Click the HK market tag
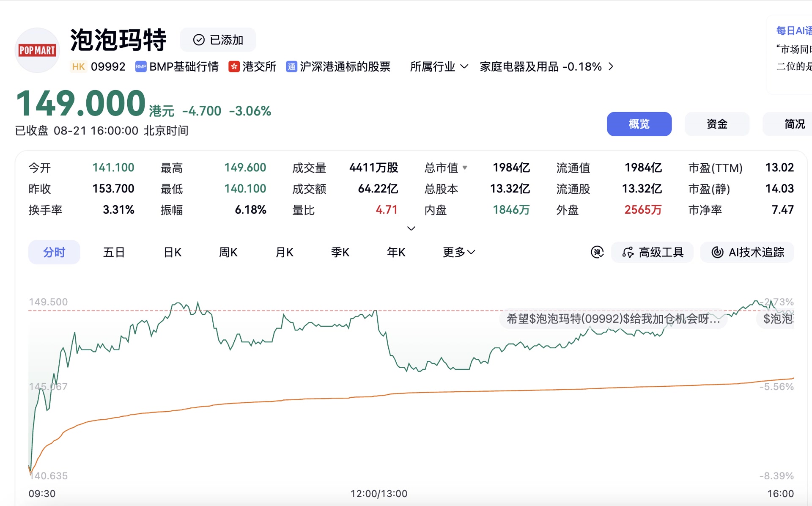 tap(78, 67)
